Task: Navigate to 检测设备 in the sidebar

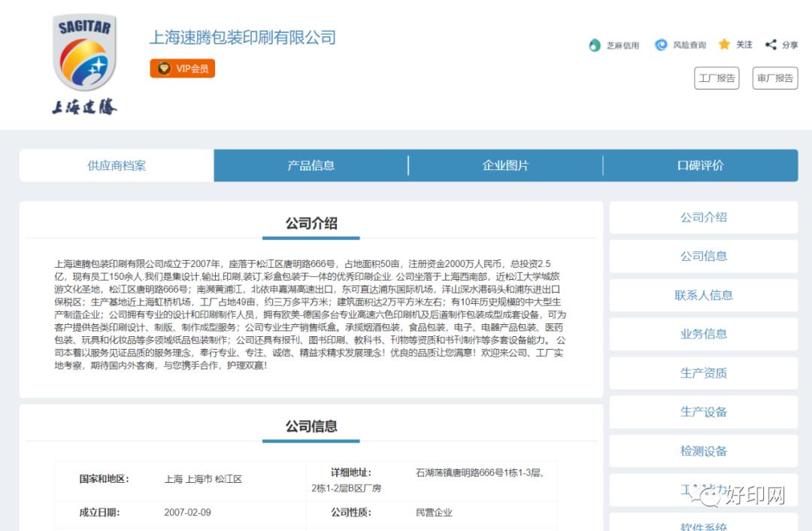Action: [703, 451]
